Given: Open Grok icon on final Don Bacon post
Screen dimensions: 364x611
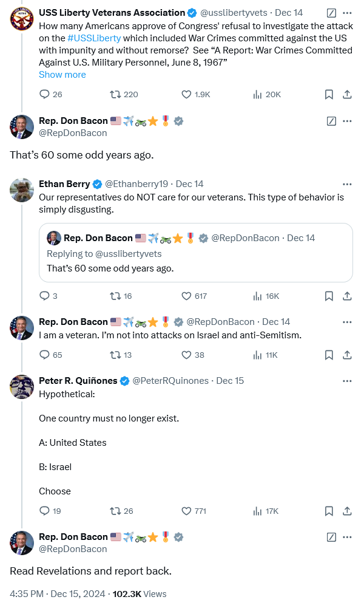Looking at the screenshot, I should pos(331,537).
